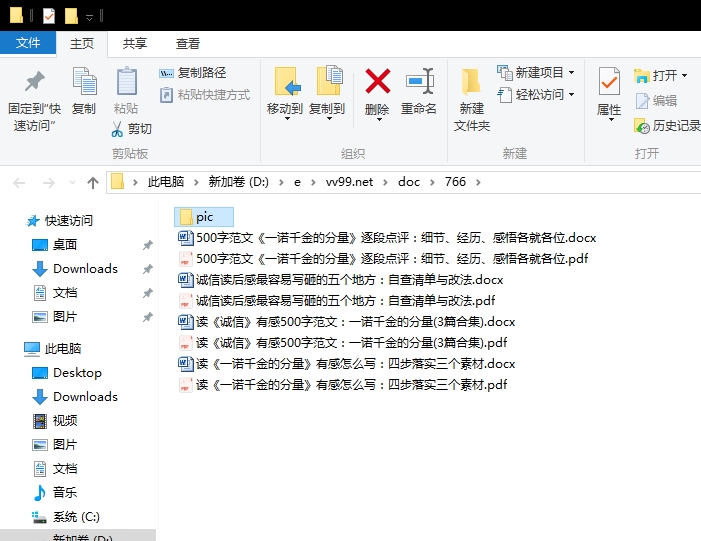Select 诚信读后感最容易写砸的五个地方 docx file

pyautogui.click(x=341, y=280)
